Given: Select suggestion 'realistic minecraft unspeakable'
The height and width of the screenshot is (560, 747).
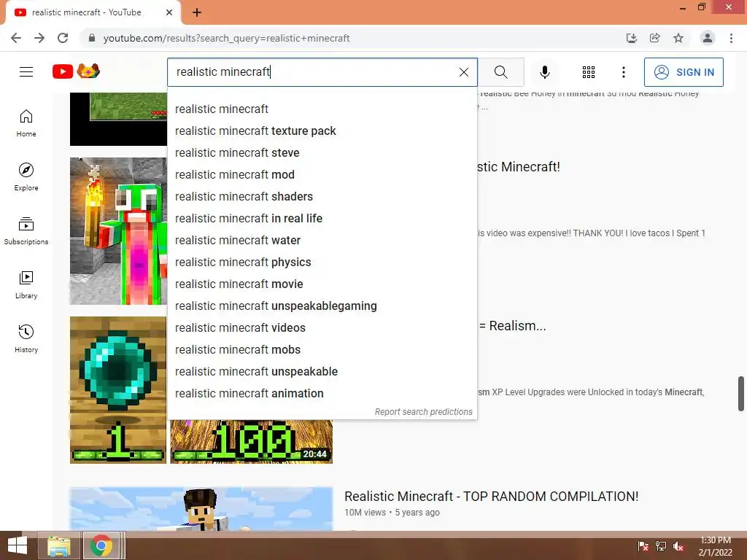Looking at the screenshot, I should pyautogui.click(x=322, y=372).
